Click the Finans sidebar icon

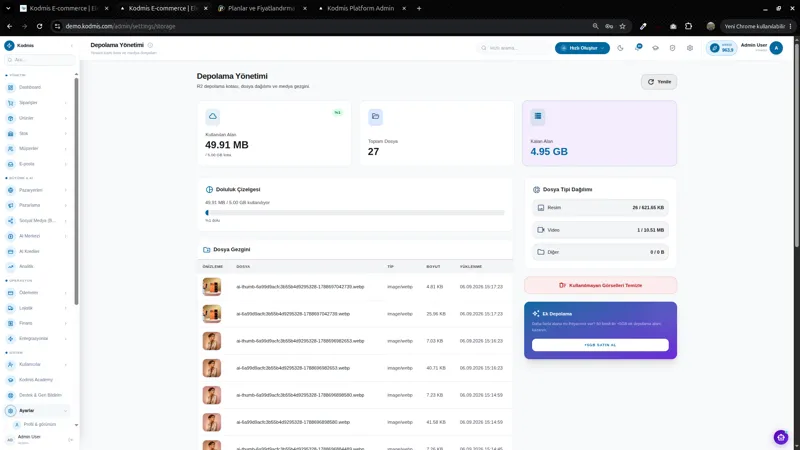tap(10, 323)
